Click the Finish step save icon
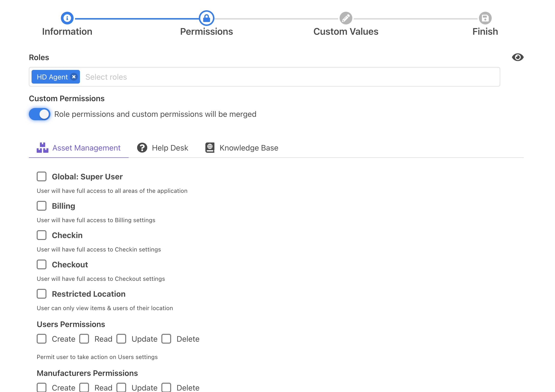This screenshot has height=392, width=555. point(485,18)
